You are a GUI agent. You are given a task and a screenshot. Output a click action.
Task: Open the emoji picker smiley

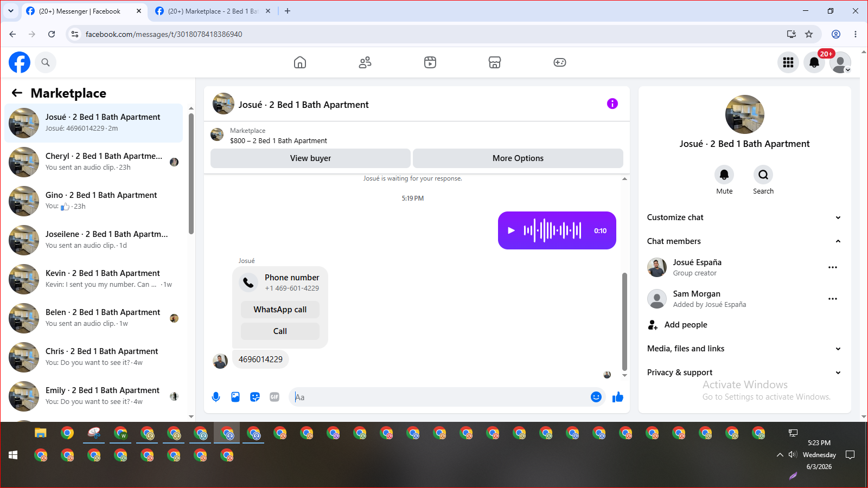pyautogui.click(x=596, y=397)
